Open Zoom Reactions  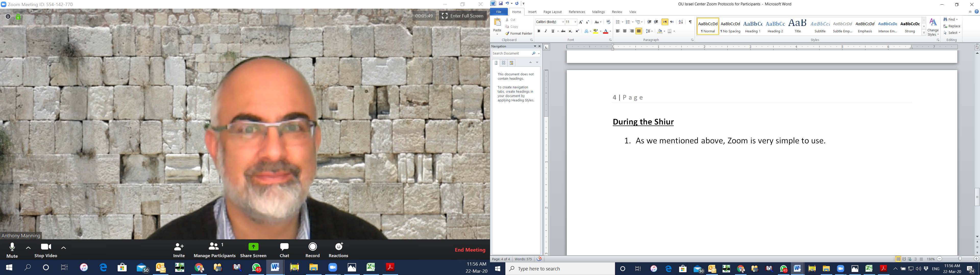click(x=338, y=247)
